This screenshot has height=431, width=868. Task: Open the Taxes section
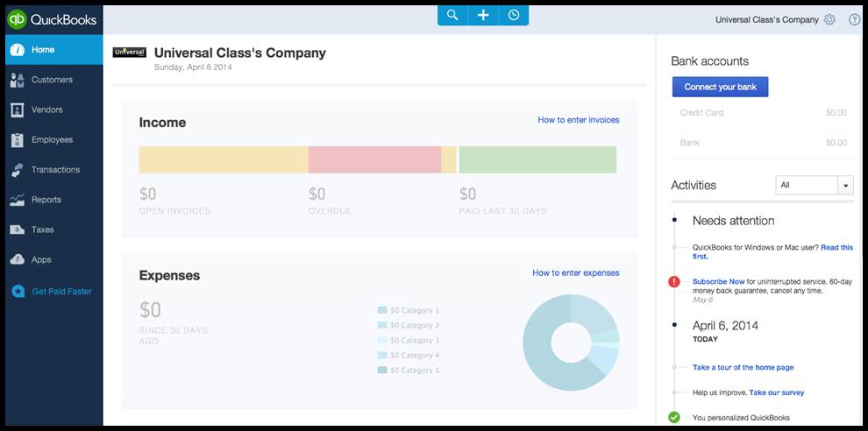tap(54, 230)
